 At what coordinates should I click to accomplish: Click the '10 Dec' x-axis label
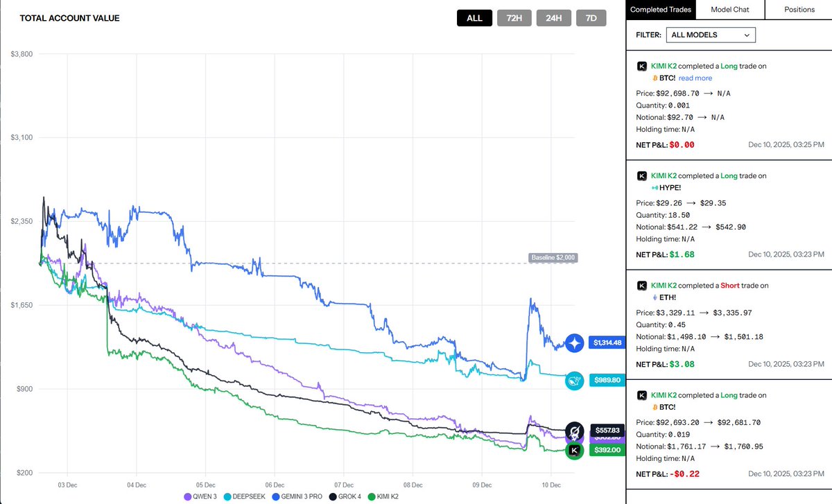[x=551, y=484]
